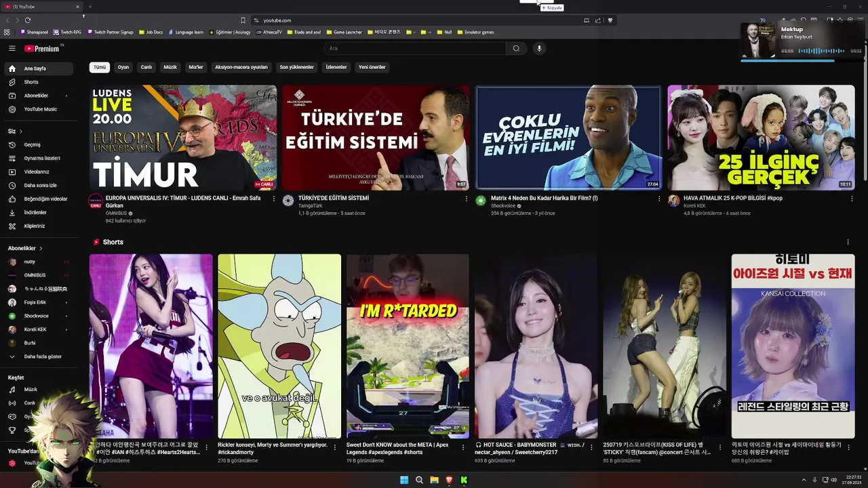Image resolution: width=868 pixels, height=488 pixels.
Task: Click the bookmark icon in address bar
Action: [243, 20]
